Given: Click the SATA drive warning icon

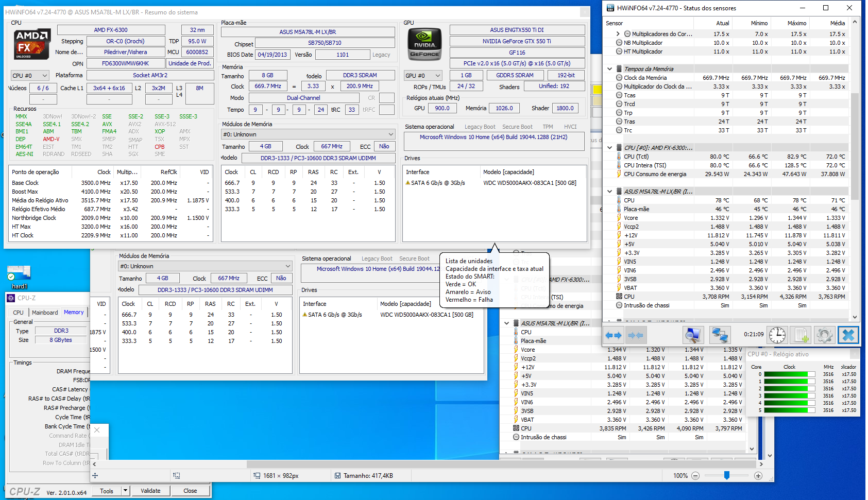Looking at the screenshot, I should pyautogui.click(x=408, y=183).
